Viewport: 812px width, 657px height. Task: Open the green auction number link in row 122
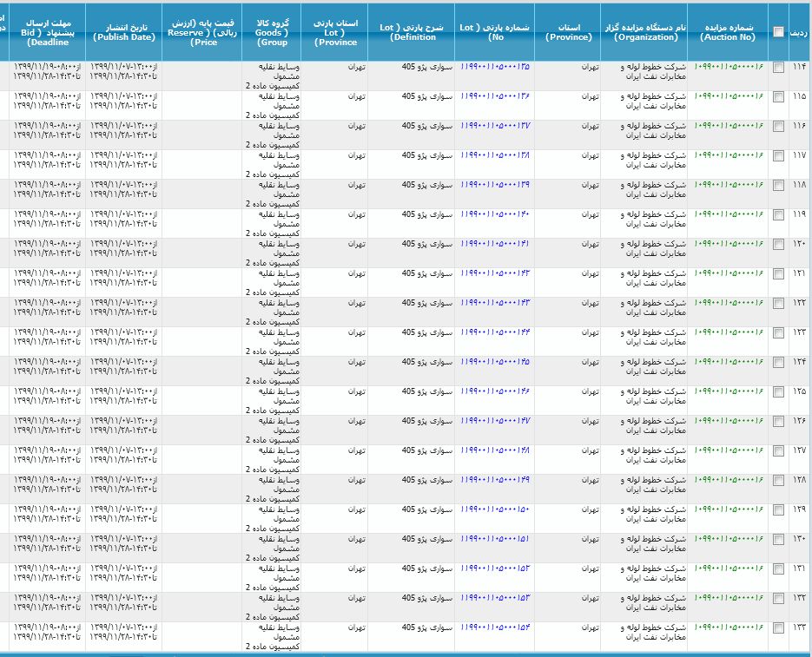tap(729, 303)
